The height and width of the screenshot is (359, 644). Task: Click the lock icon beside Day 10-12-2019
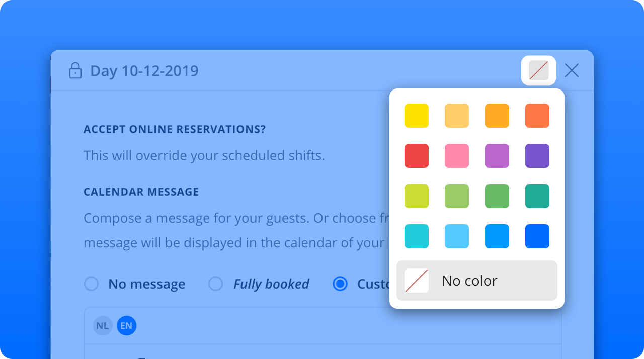[75, 71]
